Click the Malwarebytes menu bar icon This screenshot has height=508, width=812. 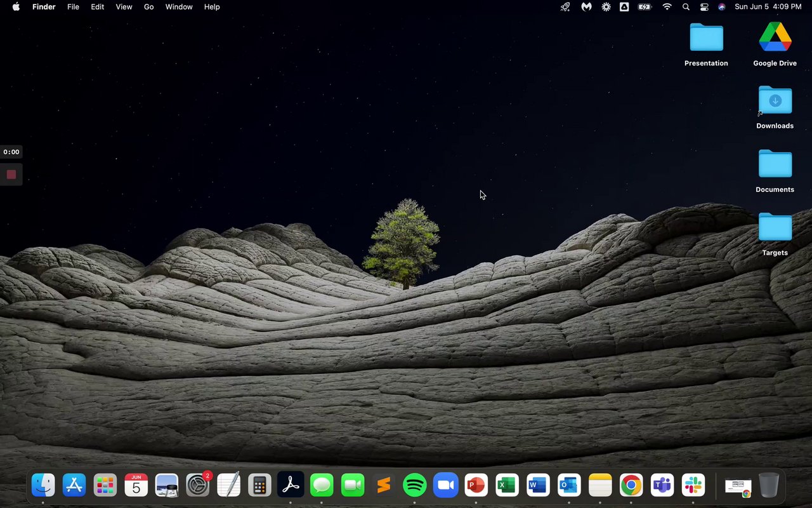tap(587, 7)
